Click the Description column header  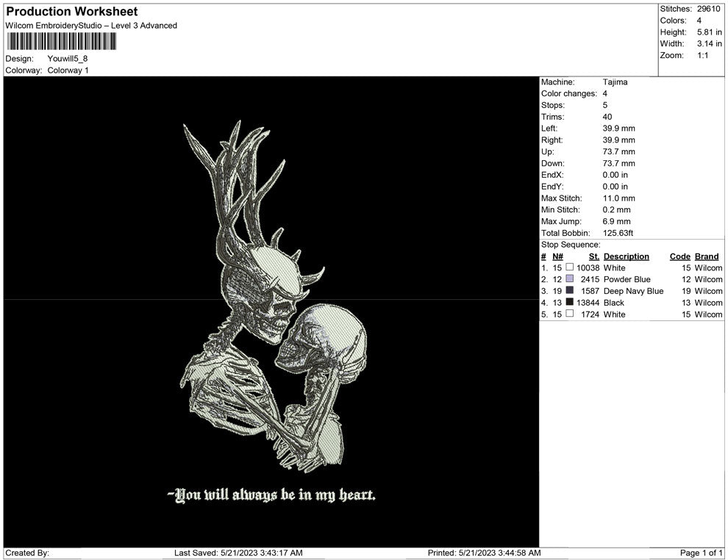626,256
